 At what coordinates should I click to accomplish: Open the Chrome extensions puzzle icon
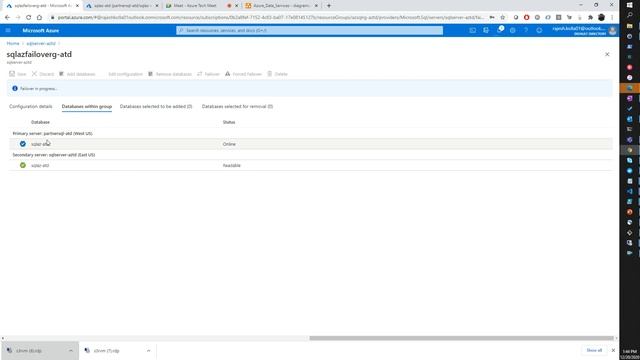point(590,18)
